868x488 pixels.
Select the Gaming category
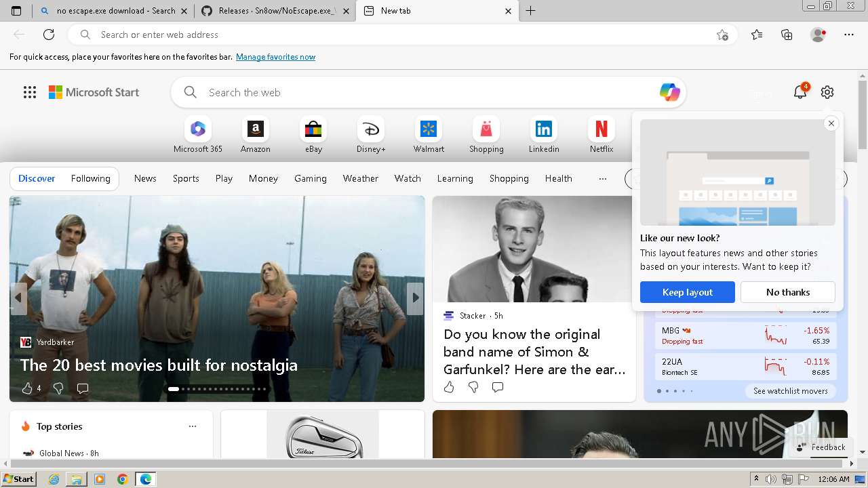pyautogui.click(x=311, y=178)
